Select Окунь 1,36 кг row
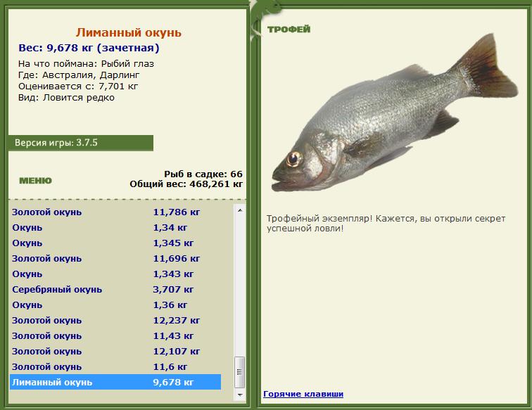532x410 pixels. 115,305
